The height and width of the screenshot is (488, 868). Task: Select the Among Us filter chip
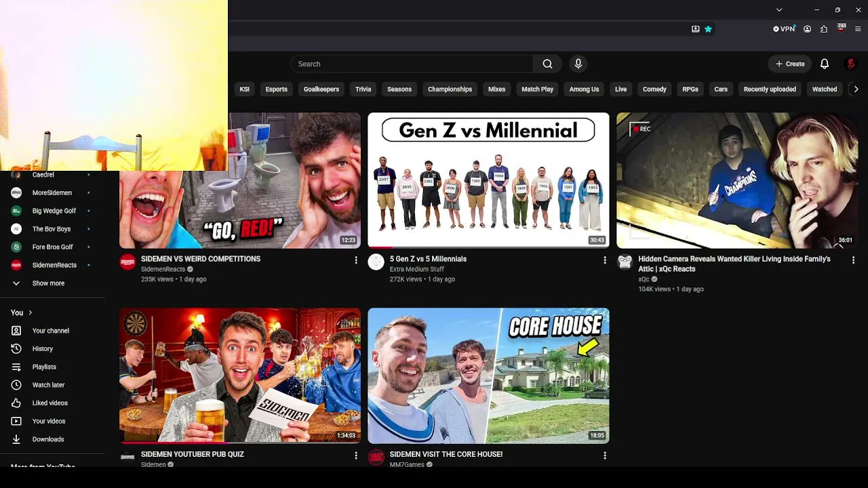click(584, 89)
